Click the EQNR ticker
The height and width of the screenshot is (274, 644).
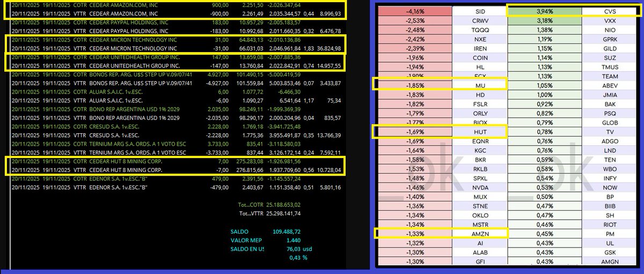(x=480, y=141)
